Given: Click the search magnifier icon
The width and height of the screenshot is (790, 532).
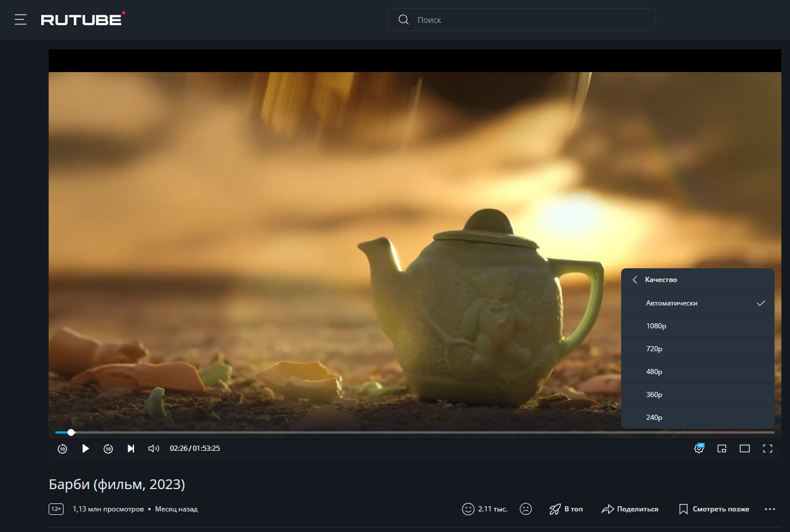Looking at the screenshot, I should click(x=404, y=19).
